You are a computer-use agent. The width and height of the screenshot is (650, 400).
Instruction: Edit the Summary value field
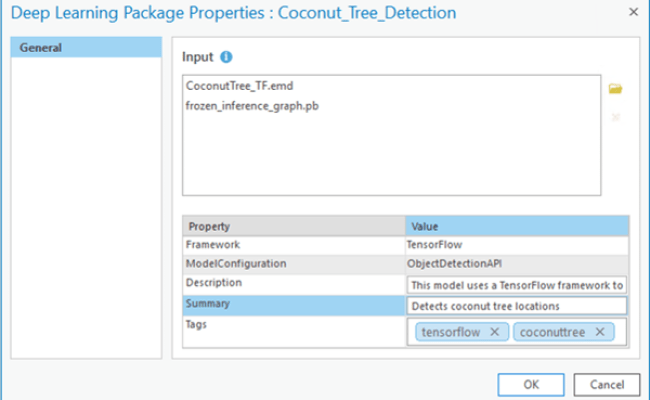click(517, 306)
